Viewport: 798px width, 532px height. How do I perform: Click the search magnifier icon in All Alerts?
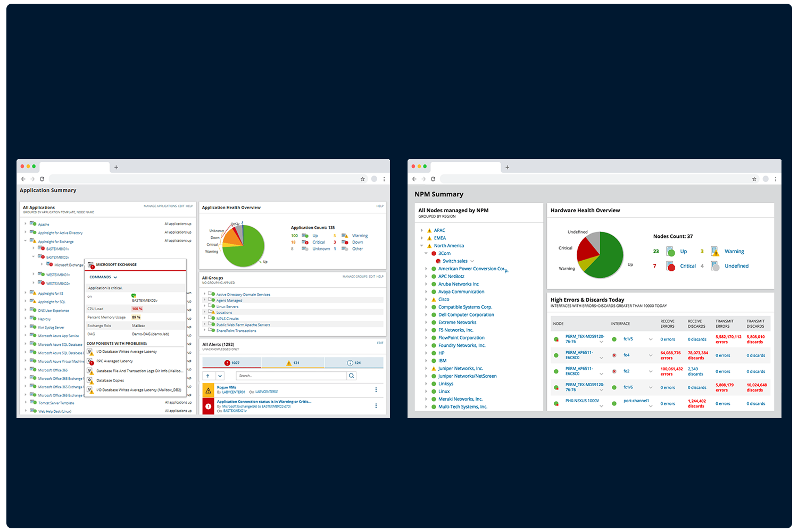(x=351, y=376)
